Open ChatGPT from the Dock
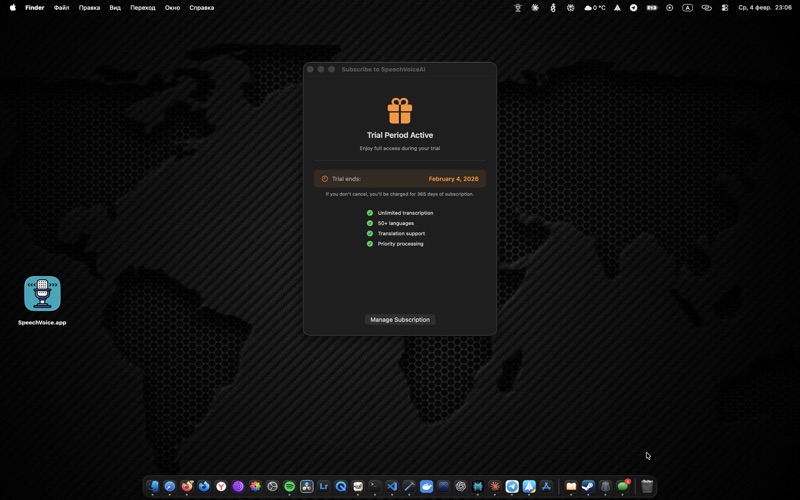 click(x=461, y=486)
